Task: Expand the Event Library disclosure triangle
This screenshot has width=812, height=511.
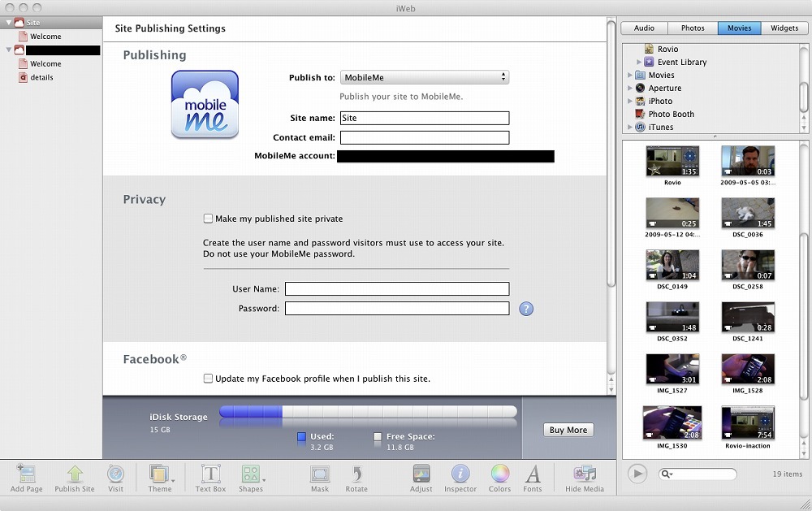Action: click(638, 62)
